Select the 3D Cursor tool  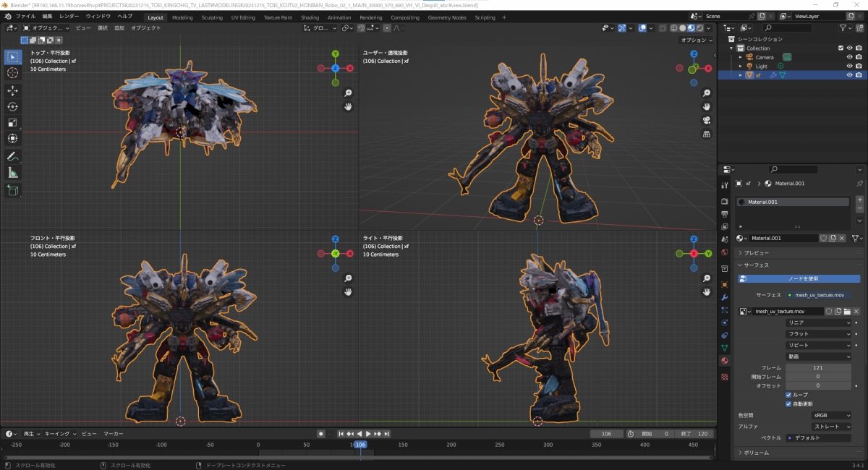tap(13, 72)
